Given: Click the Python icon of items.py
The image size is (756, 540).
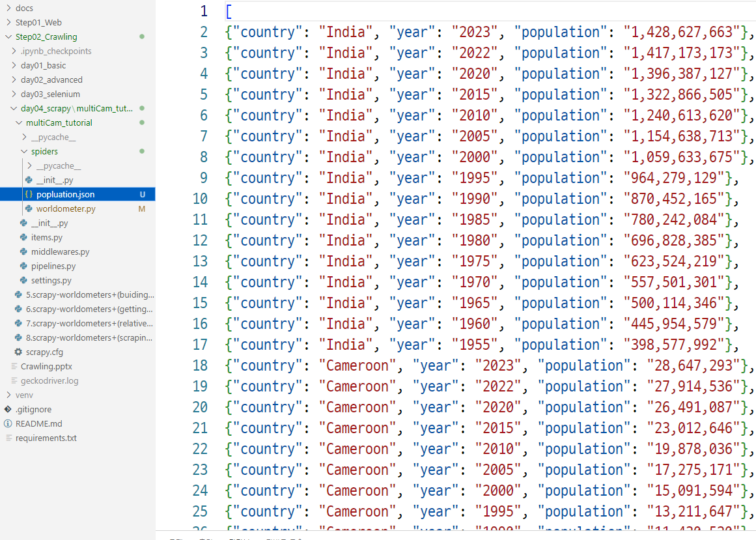Looking at the screenshot, I should (x=23, y=238).
